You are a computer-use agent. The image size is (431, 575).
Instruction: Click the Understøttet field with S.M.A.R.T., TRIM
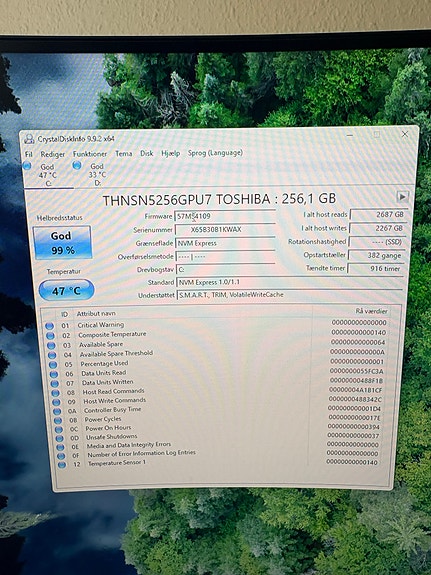(290, 294)
